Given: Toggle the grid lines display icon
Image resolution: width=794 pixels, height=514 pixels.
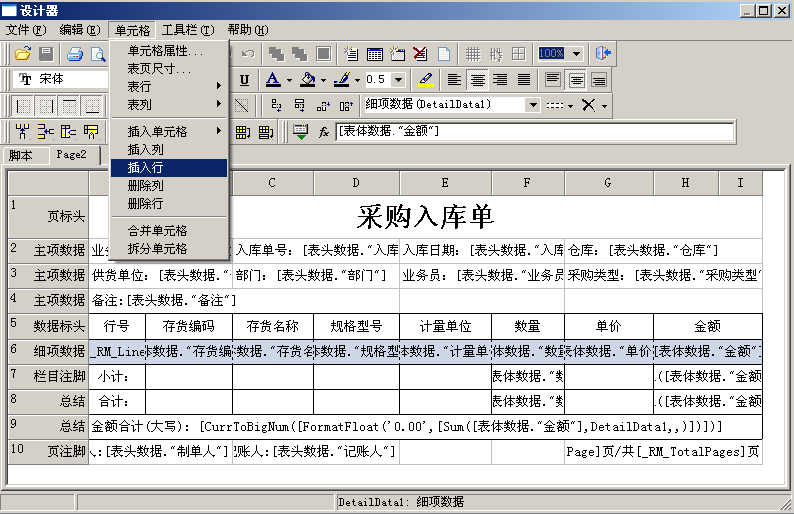Looking at the screenshot, I should coord(473,54).
